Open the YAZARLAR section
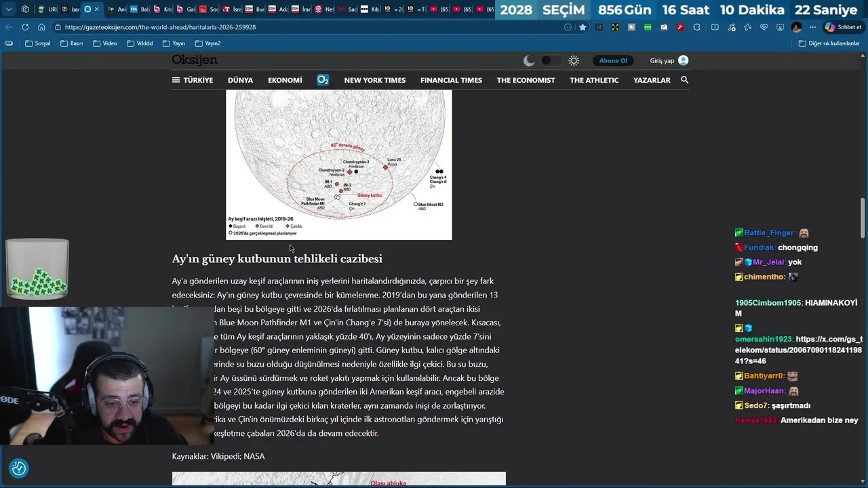 tap(652, 80)
